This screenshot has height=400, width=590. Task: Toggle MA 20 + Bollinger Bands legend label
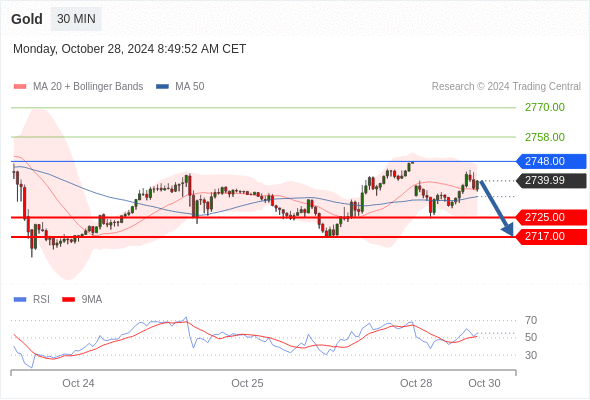[x=88, y=87]
